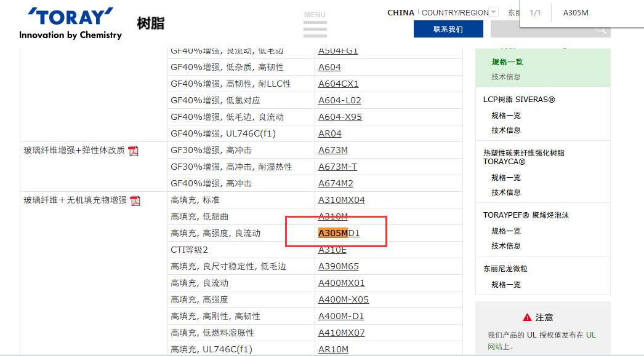Select 规格一览 under LCP树脂 SIVERAS
Image resolution: width=644 pixels, height=356 pixels.
point(506,115)
